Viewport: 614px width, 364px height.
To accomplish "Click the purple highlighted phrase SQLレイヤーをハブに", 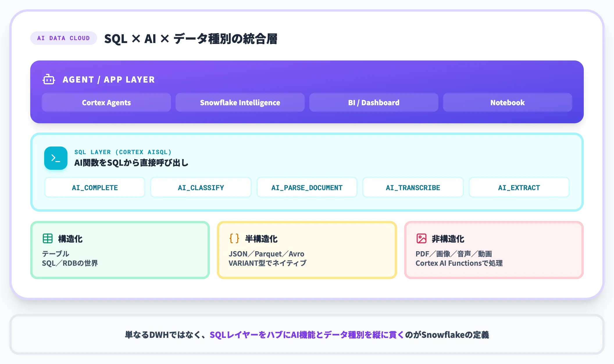I will 250,335.
